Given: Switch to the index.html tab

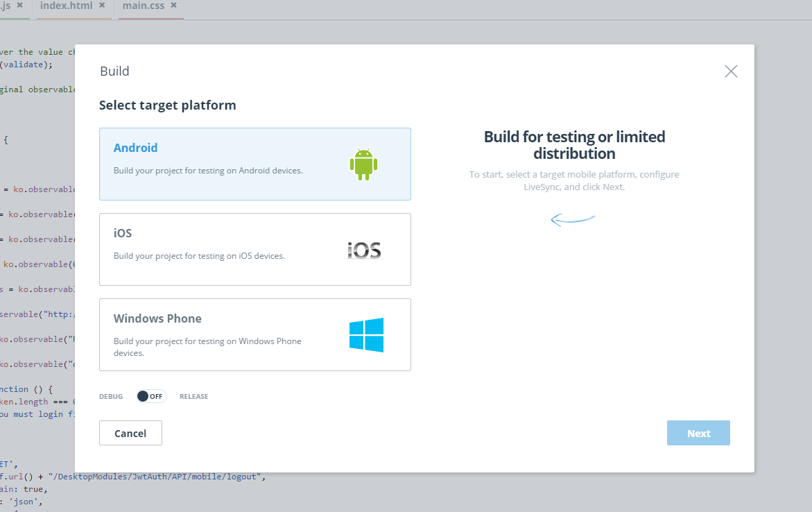Looking at the screenshot, I should [x=67, y=6].
